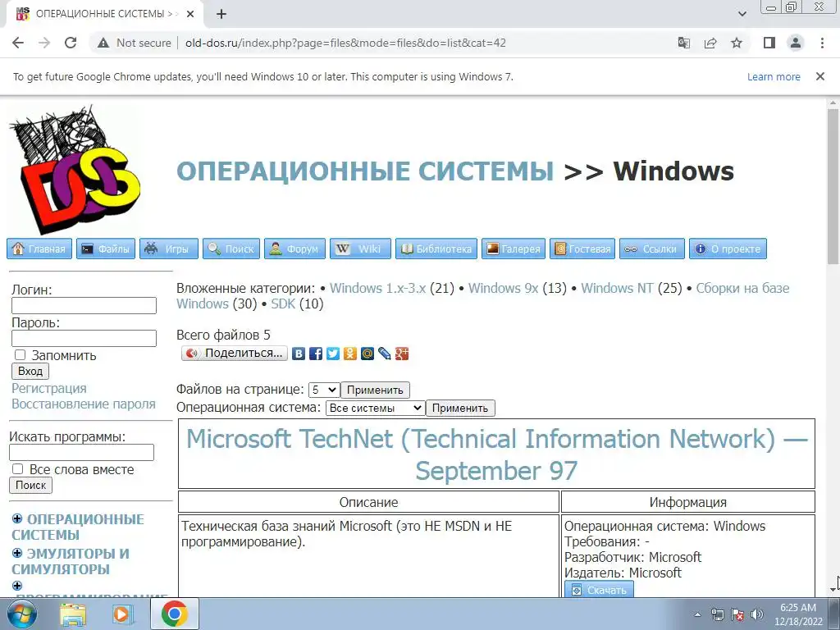This screenshot has width=840, height=630.
Task: Check the Запомнить checkbox
Action: [x=20, y=354]
